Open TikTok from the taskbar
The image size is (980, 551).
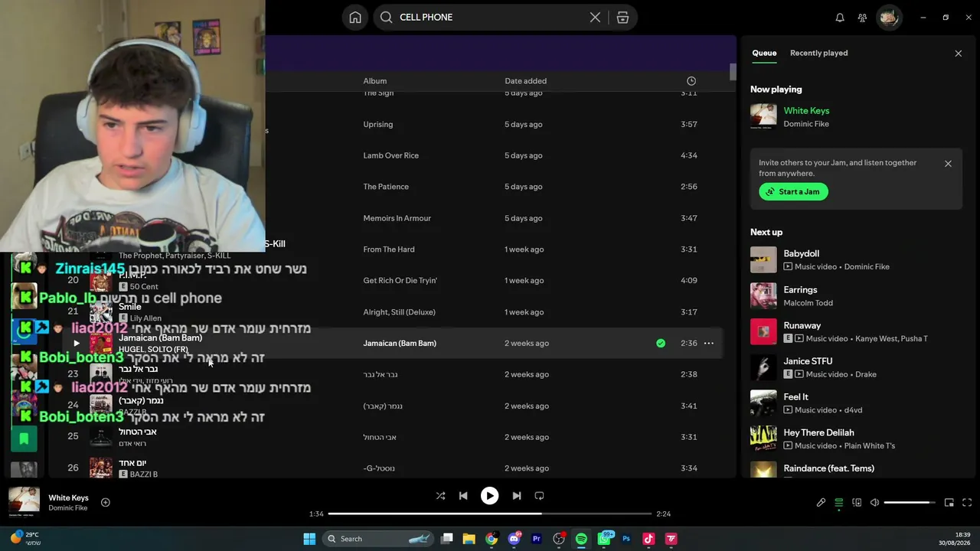point(648,539)
